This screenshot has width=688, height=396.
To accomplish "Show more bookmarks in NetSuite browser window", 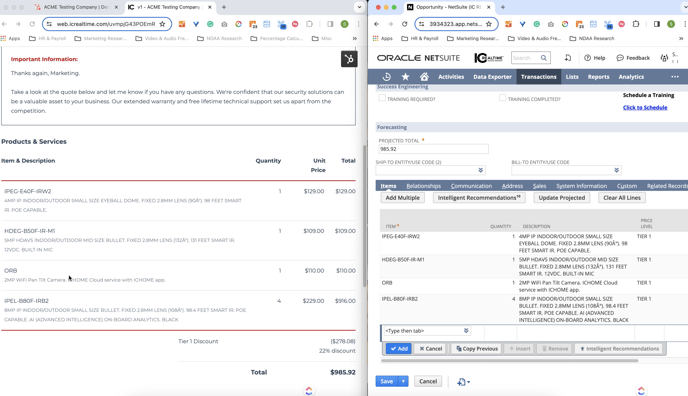I will (681, 39).
